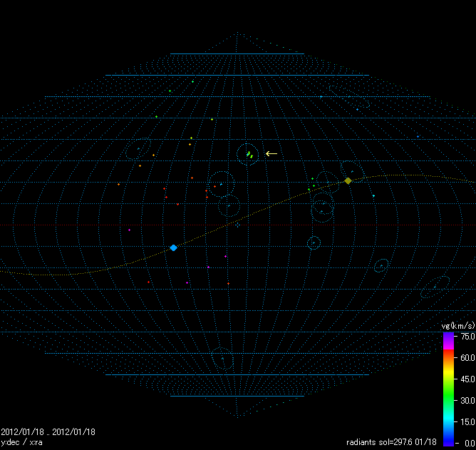Viewport: 476px width, 450px height.
Task: Click the radiants sol=297.6 01/18 label
Action: click(392, 441)
